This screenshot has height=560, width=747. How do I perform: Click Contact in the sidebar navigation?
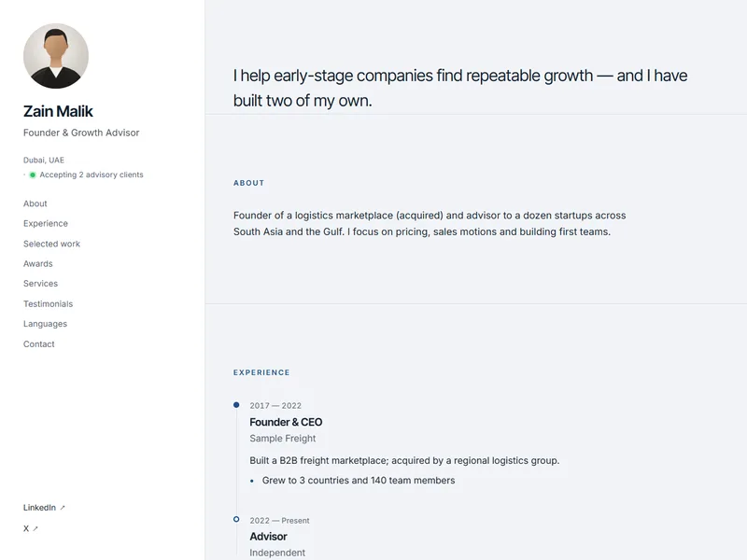(x=39, y=344)
